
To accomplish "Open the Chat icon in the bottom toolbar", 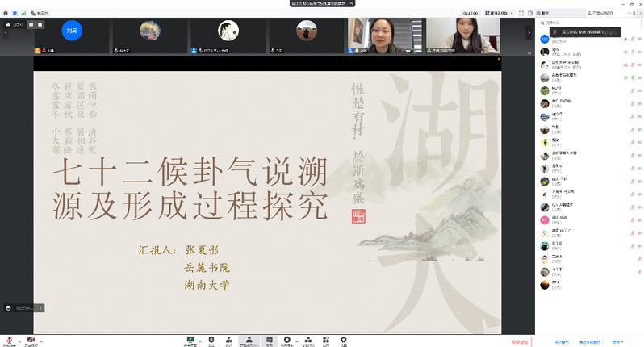I will (269, 340).
